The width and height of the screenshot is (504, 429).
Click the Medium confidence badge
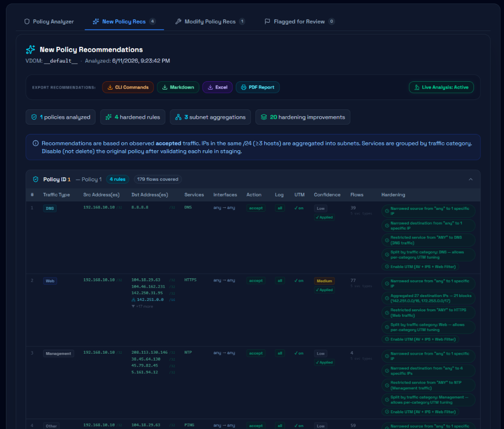324,281
